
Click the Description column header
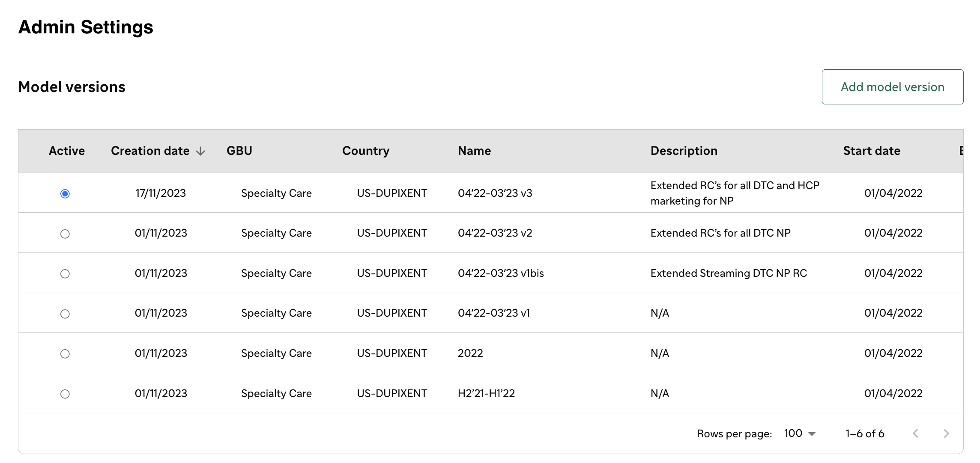(684, 151)
